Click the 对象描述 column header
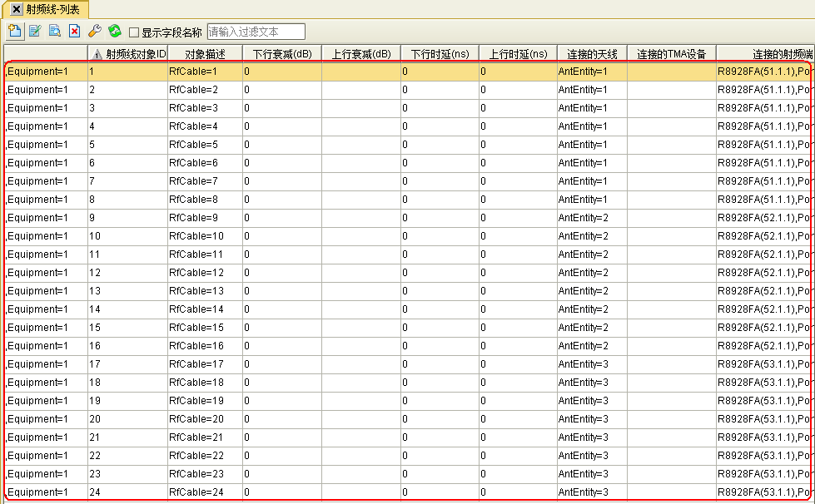This screenshot has height=504, width=815. [x=205, y=54]
